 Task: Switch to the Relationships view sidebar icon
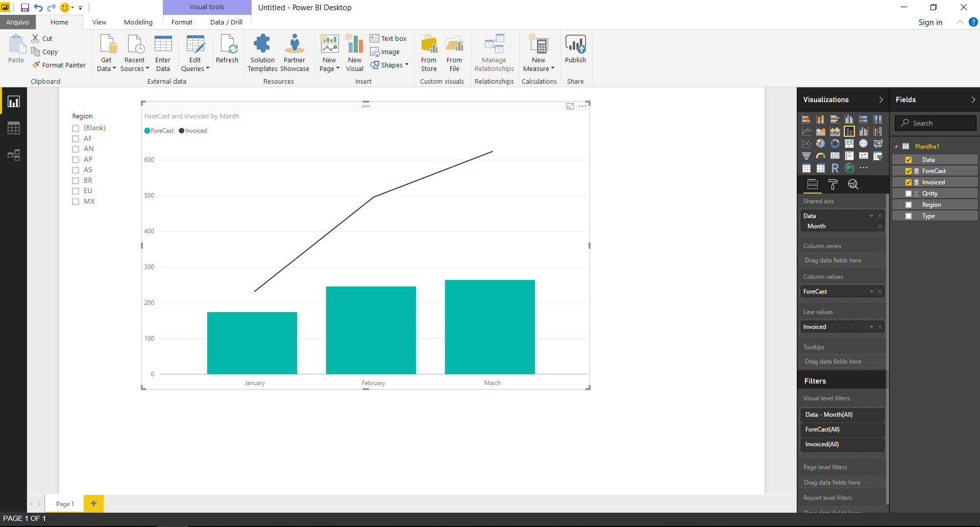[14, 155]
